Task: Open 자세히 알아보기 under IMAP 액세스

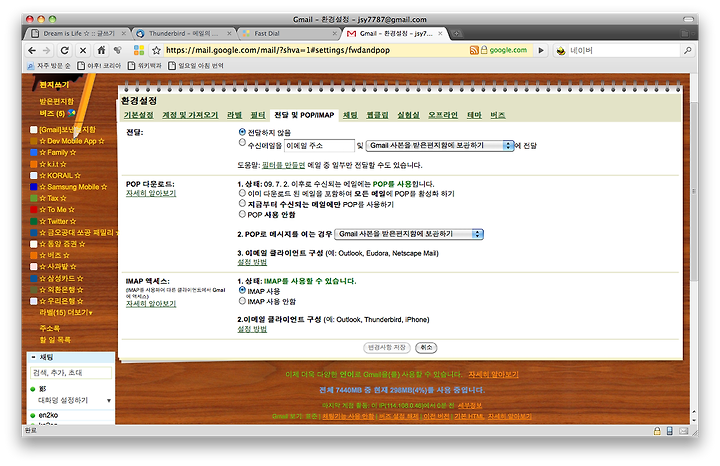Action: point(151,304)
